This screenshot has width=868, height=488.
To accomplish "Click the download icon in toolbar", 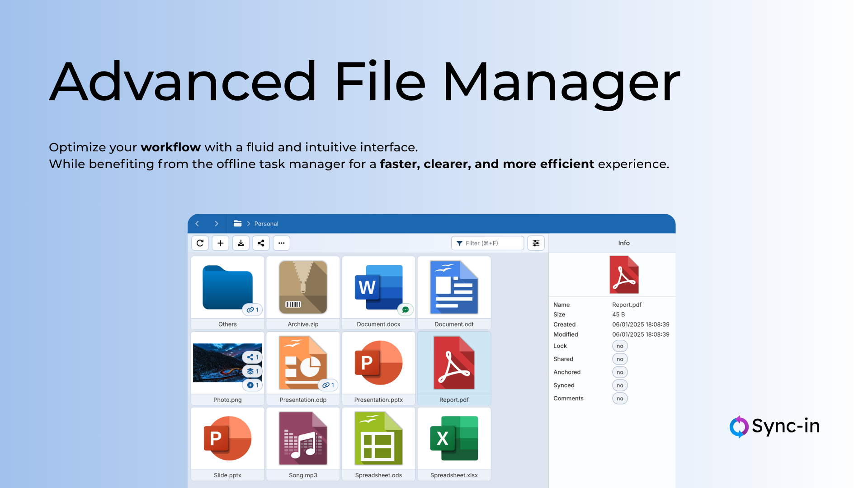I will (x=241, y=243).
